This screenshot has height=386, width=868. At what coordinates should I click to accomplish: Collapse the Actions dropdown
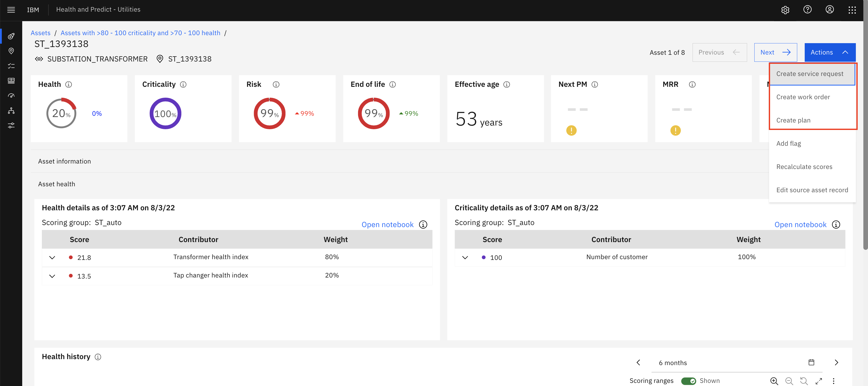pyautogui.click(x=830, y=52)
